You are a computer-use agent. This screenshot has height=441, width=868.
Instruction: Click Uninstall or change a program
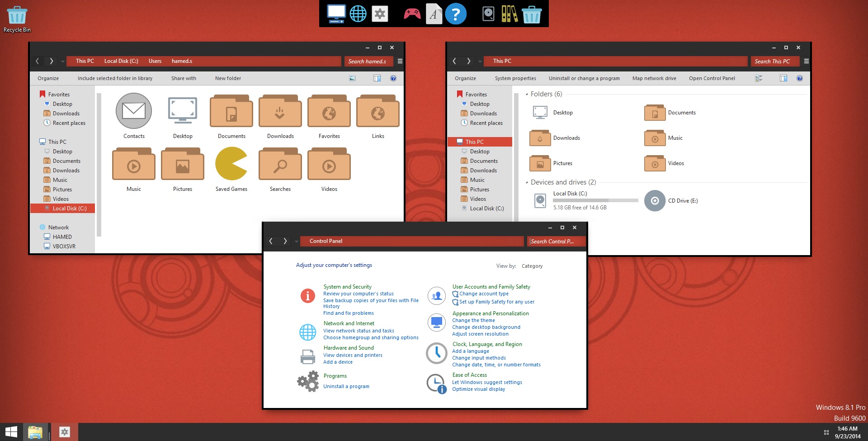(x=584, y=78)
